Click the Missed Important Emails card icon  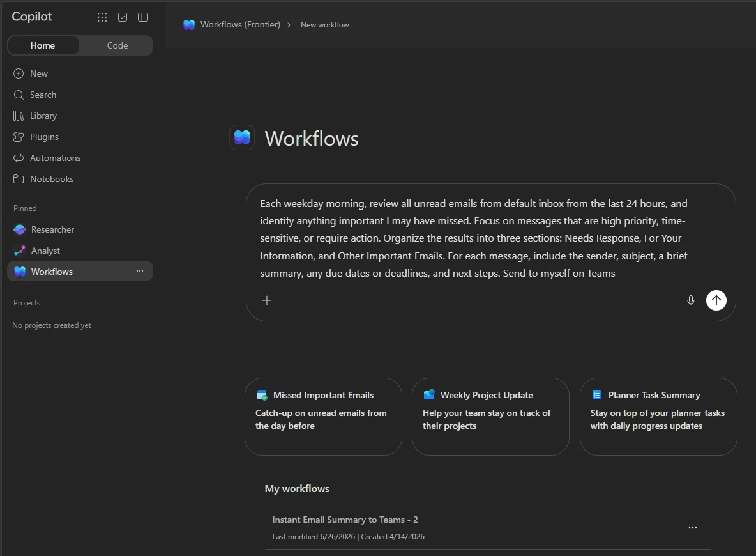[262, 396]
